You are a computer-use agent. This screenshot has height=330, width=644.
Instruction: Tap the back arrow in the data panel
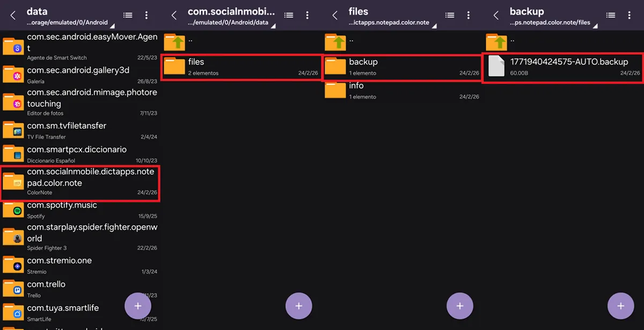13,16
